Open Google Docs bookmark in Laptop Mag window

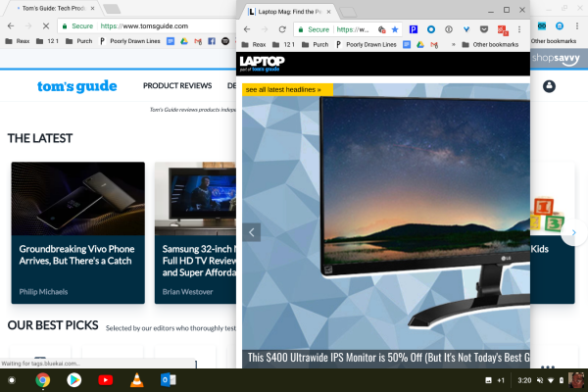tap(407, 45)
